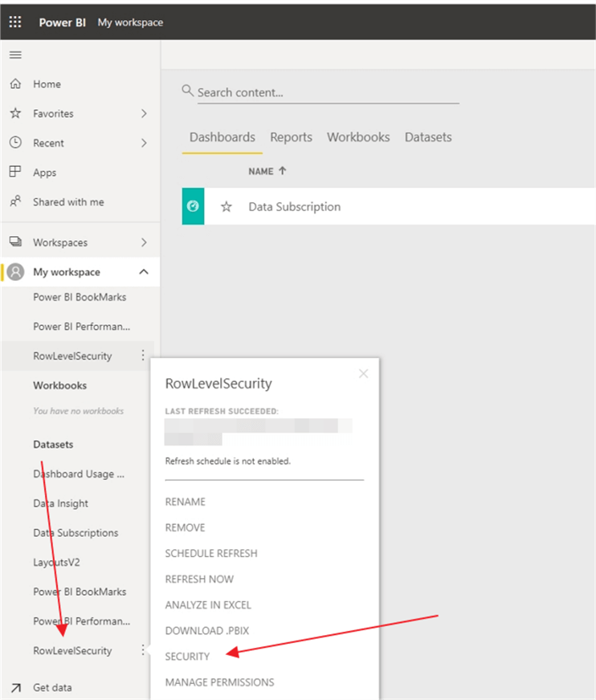Open Shared with me icon
This screenshot has width=596, height=700.
[15, 202]
